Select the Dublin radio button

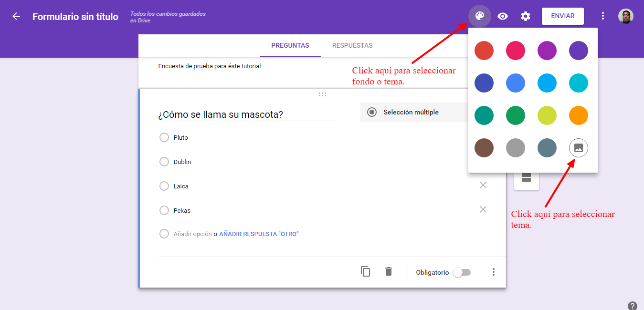click(164, 162)
